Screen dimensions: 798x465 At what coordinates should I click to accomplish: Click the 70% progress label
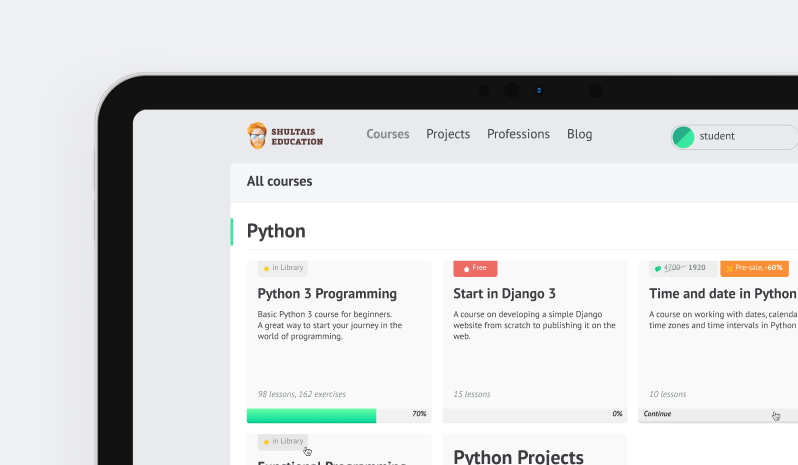click(419, 414)
